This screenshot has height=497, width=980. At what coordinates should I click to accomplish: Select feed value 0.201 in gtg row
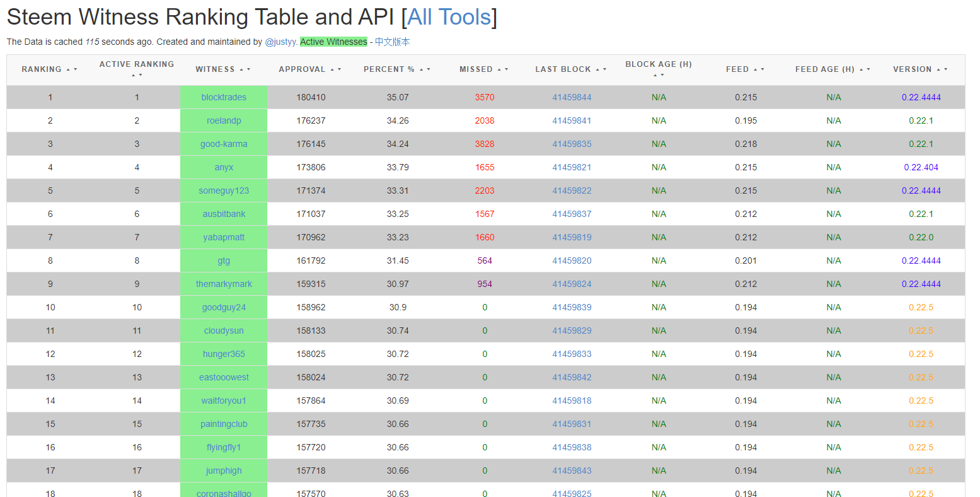tap(746, 260)
